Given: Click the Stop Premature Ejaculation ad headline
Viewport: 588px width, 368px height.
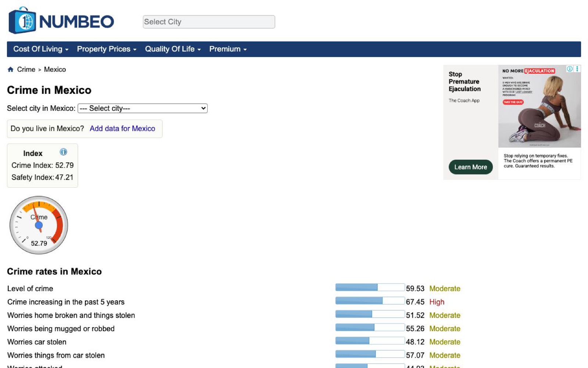Looking at the screenshot, I should 465,82.
